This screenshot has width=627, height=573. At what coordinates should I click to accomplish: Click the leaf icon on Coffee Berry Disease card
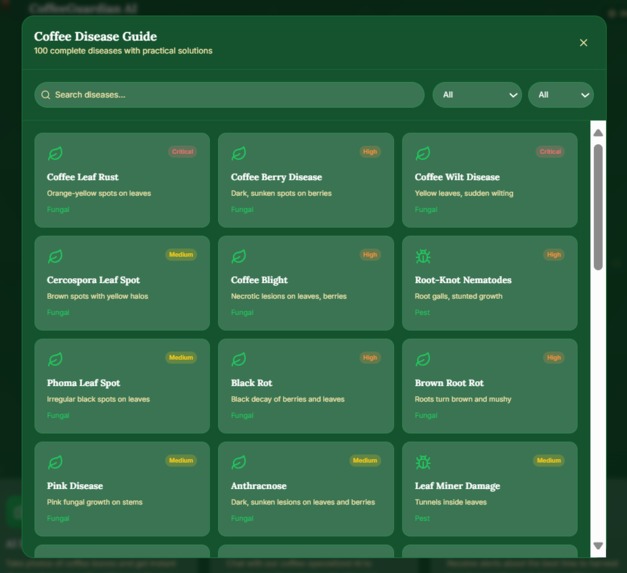239,153
